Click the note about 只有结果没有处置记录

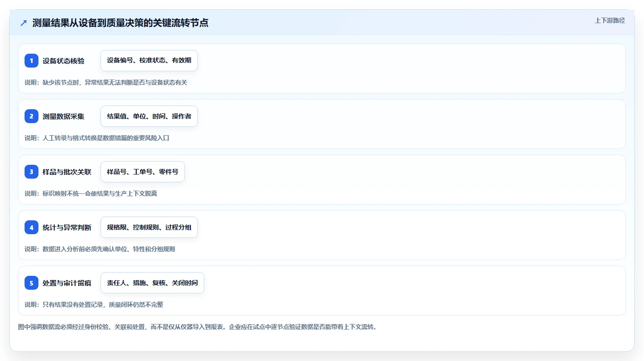[x=94, y=305]
